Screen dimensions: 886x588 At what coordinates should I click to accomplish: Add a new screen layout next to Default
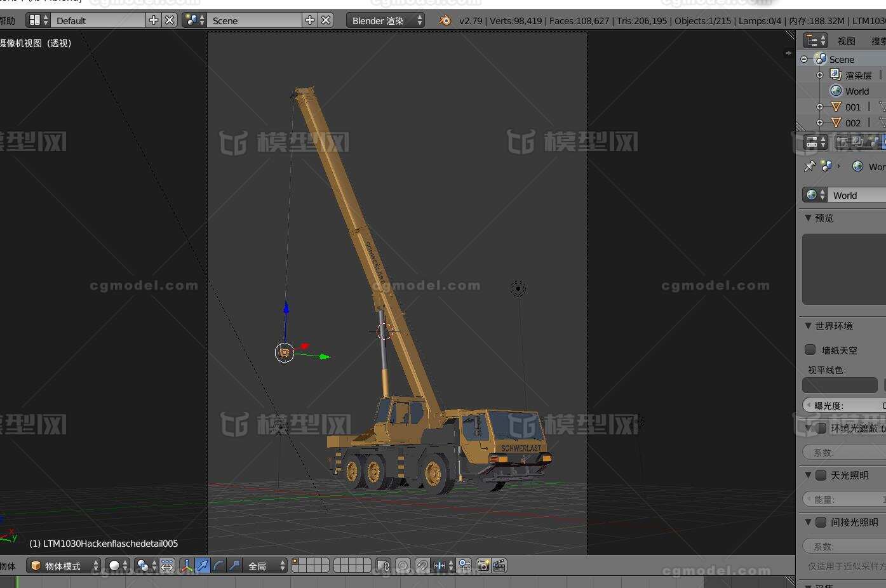pyautogui.click(x=154, y=20)
